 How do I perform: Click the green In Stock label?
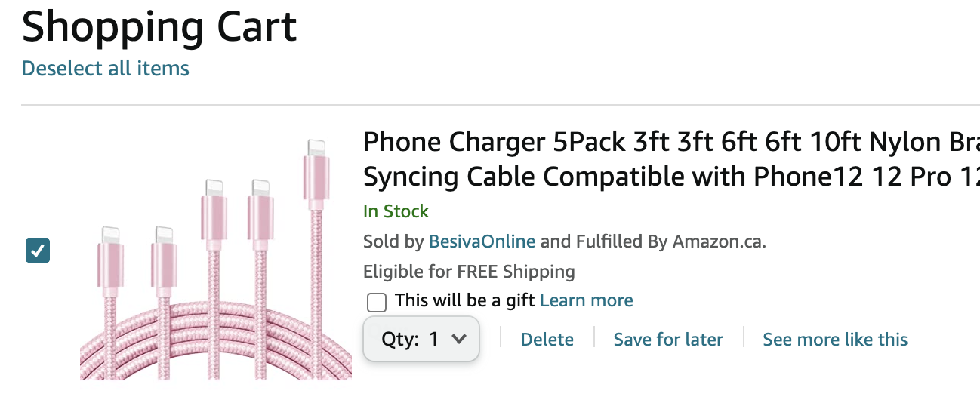point(396,211)
